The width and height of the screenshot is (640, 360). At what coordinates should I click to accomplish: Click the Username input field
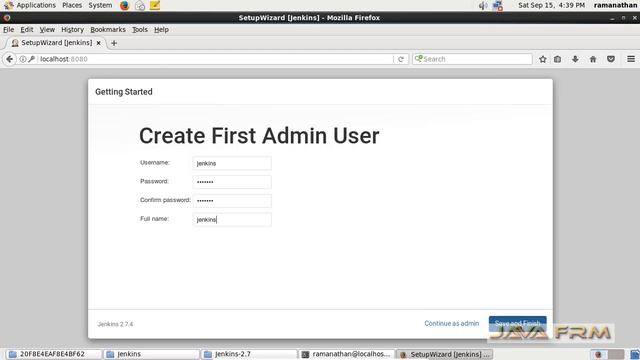pyautogui.click(x=232, y=163)
